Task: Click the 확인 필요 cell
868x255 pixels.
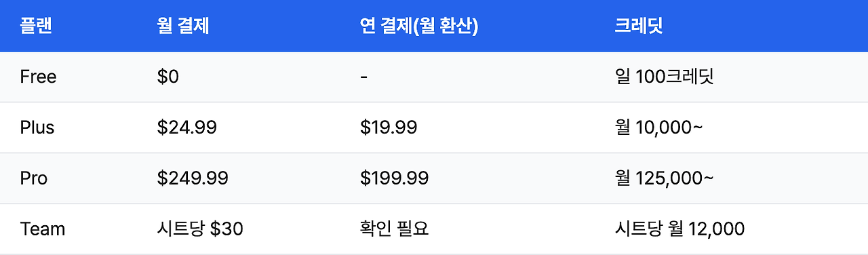Action: tap(395, 229)
